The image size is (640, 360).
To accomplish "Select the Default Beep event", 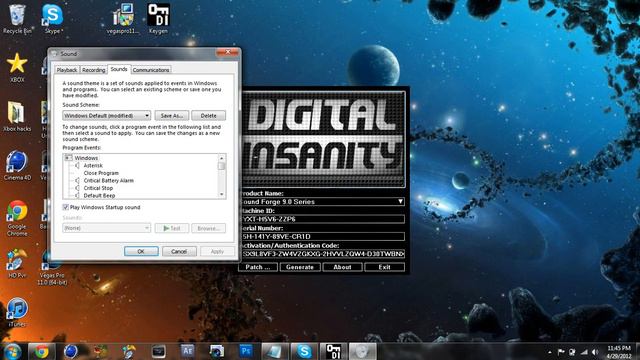I will [x=99, y=196].
